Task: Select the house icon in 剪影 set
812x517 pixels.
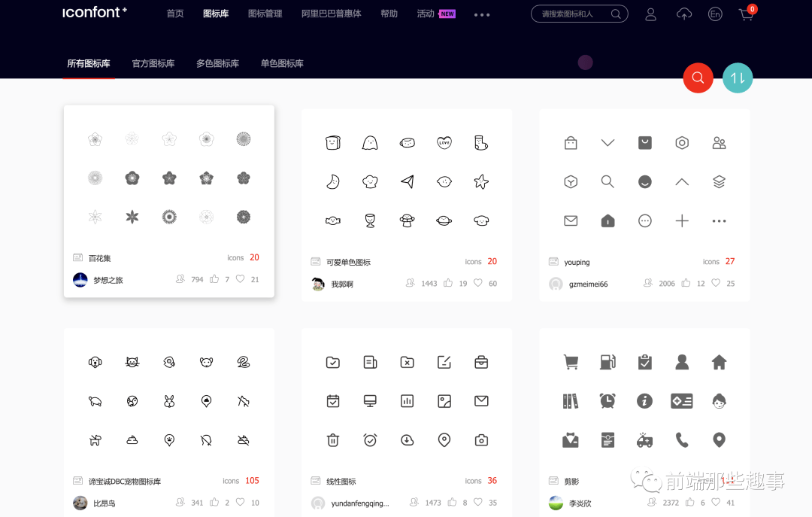Action: tap(719, 362)
